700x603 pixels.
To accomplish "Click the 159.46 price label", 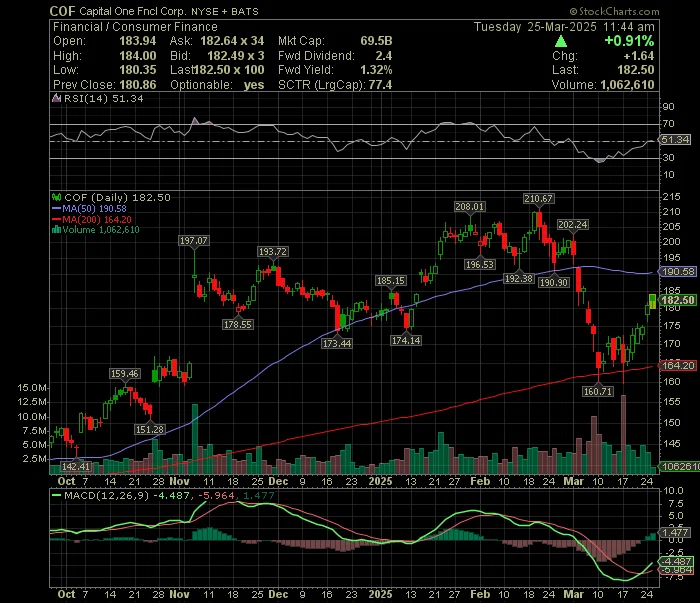I will (x=125, y=374).
